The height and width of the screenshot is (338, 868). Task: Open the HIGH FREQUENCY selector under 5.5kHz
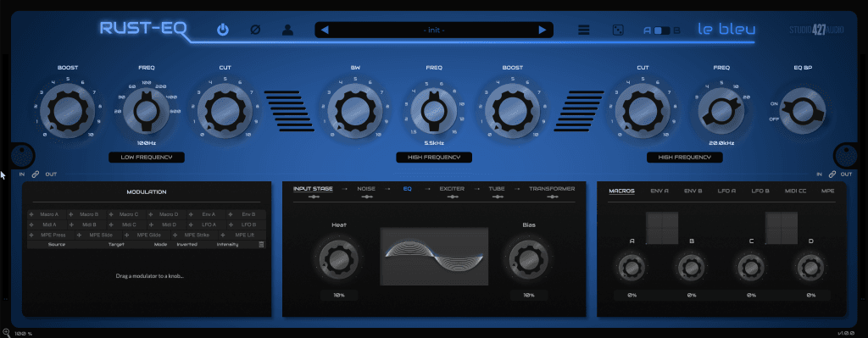tap(434, 158)
